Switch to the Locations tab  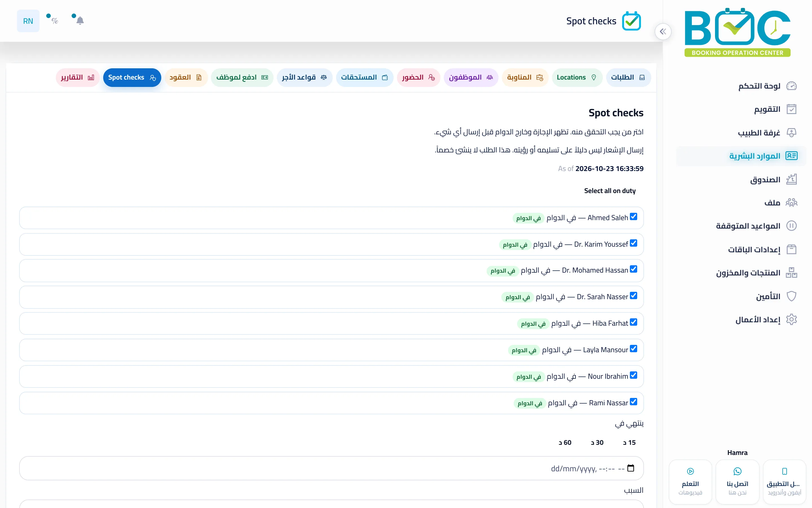click(577, 78)
